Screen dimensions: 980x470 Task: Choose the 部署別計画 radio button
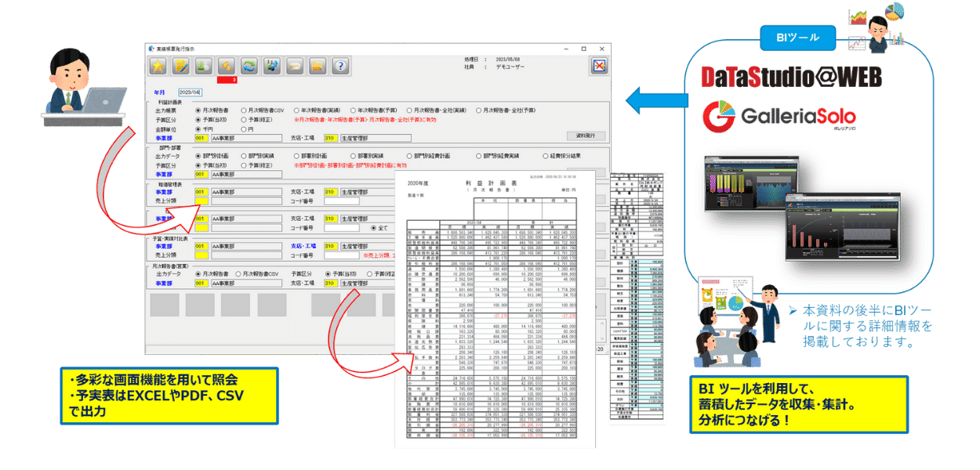pyautogui.click(x=298, y=156)
